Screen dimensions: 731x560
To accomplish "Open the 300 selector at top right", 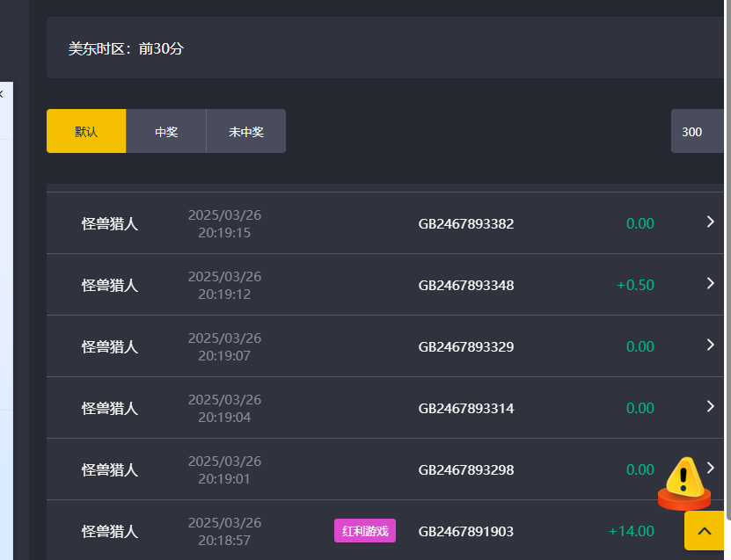I will [x=697, y=130].
